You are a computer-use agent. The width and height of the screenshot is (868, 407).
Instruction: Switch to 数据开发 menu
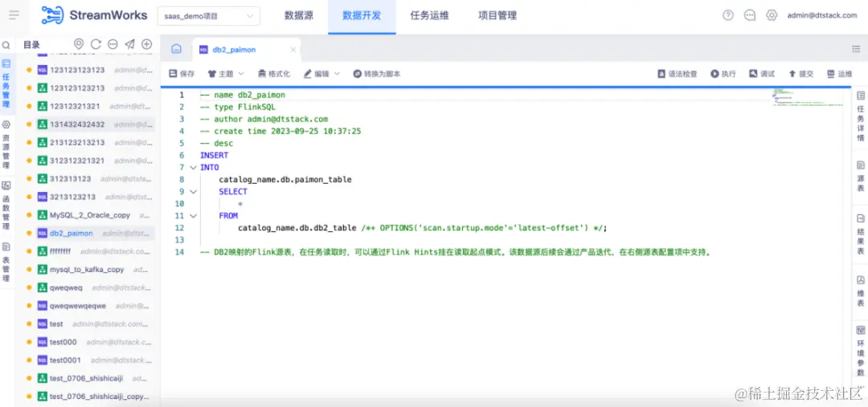362,15
